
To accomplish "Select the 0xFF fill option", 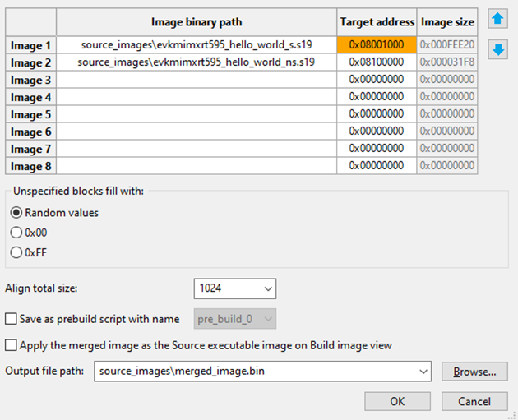I will point(17,252).
